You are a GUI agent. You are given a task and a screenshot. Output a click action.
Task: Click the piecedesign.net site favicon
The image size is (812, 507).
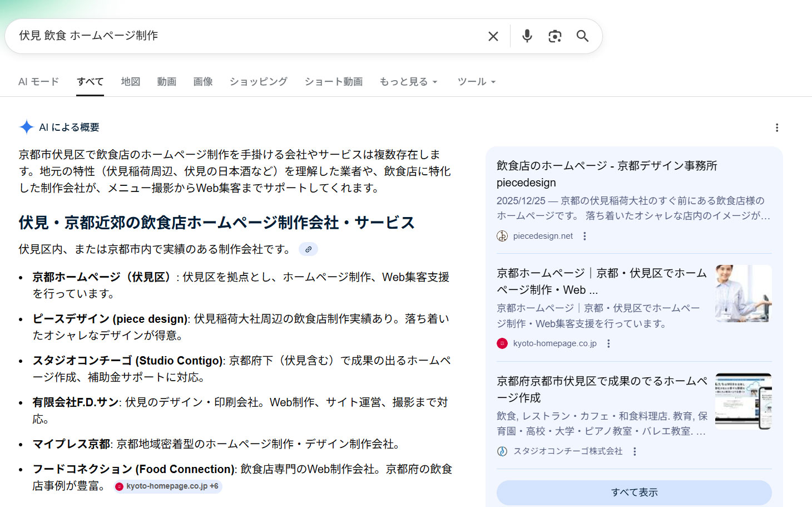[502, 235]
